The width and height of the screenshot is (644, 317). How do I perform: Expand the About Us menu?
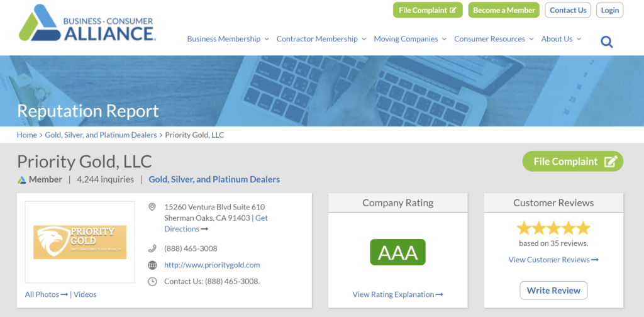click(x=561, y=39)
